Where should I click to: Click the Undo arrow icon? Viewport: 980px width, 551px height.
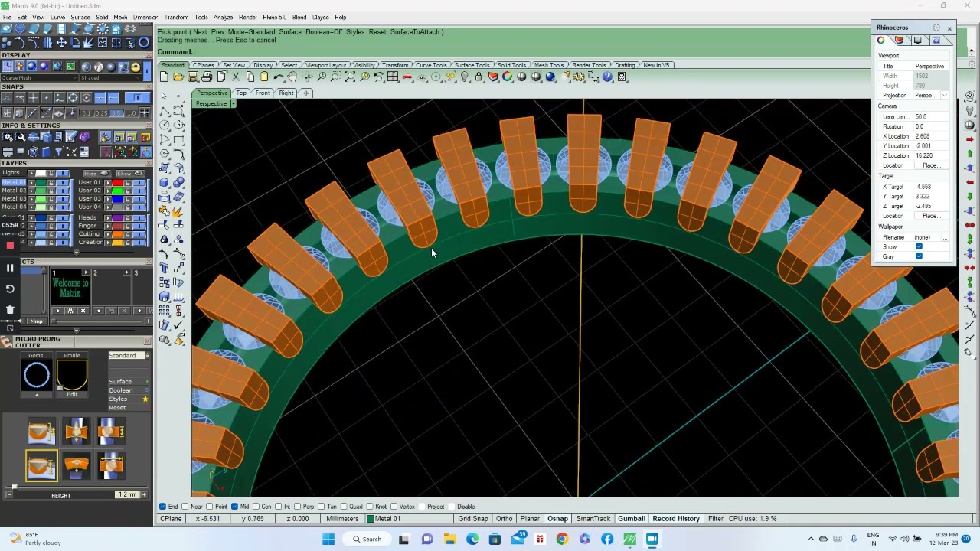[x=279, y=77]
